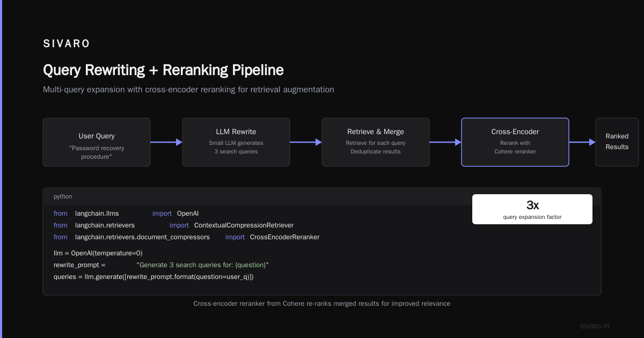Image resolution: width=644 pixels, height=338 pixels.
Task: Click the Ranked Results box
Action: pos(617,142)
